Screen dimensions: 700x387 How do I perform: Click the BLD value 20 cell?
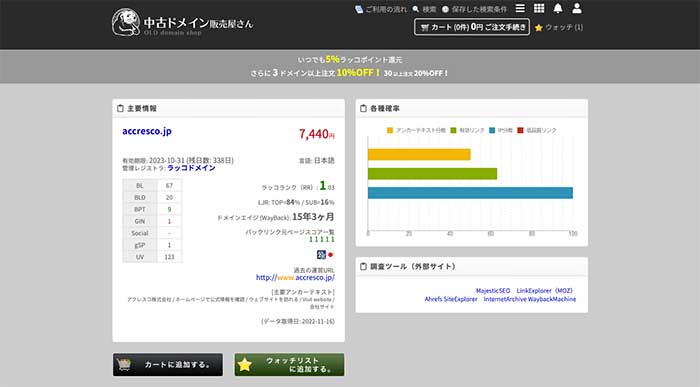pyautogui.click(x=169, y=197)
